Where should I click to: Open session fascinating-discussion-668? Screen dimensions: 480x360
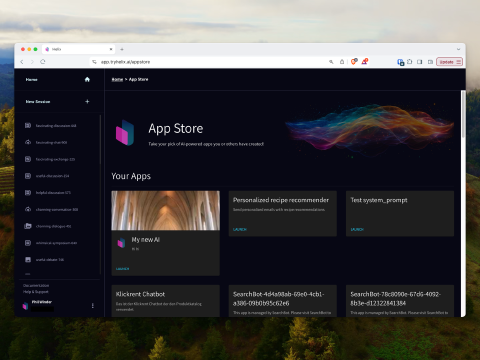56,126
